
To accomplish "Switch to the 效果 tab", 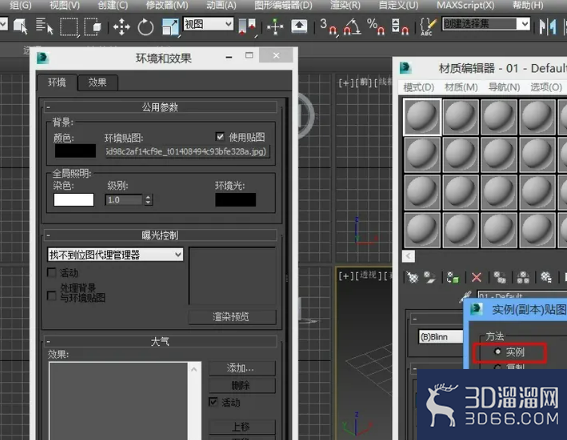I will [x=98, y=82].
